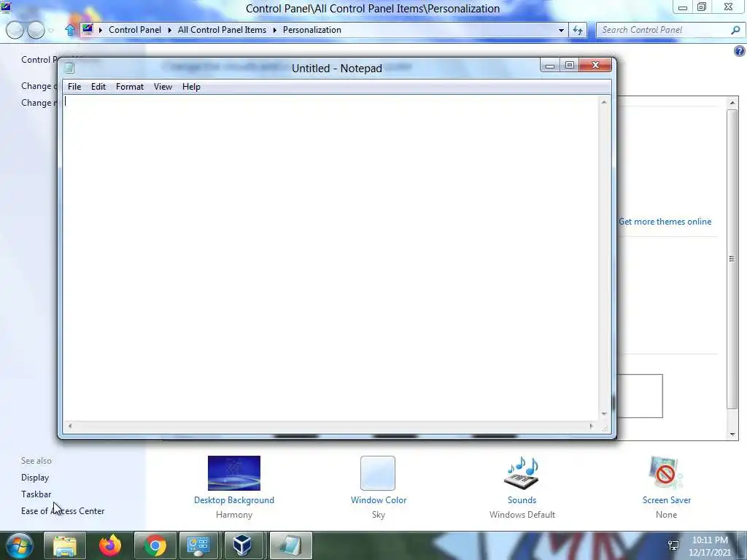747x560 pixels.
Task: Open Desktop Background settings icon
Action: coord(234,472)
